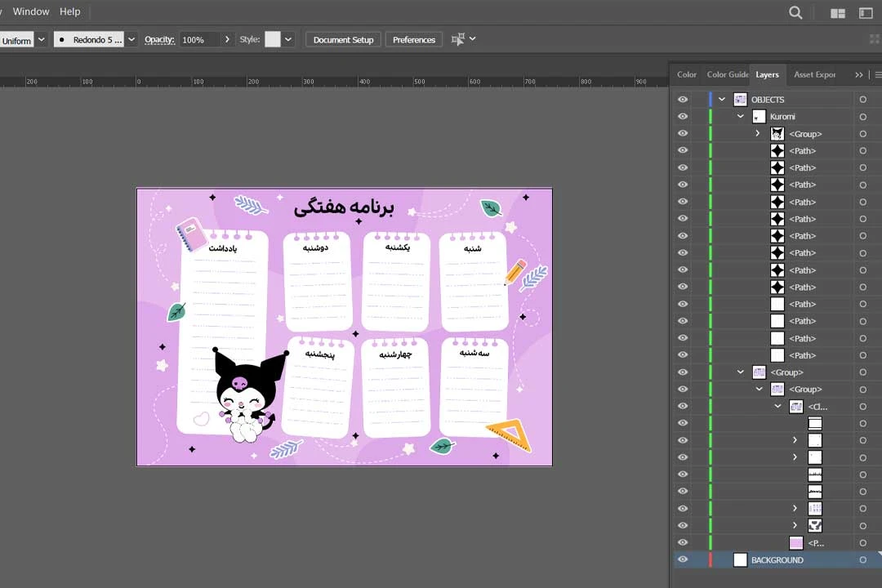
Task: Open the Redondo 5 brush dropdown
Action: [x=131, y=40]
